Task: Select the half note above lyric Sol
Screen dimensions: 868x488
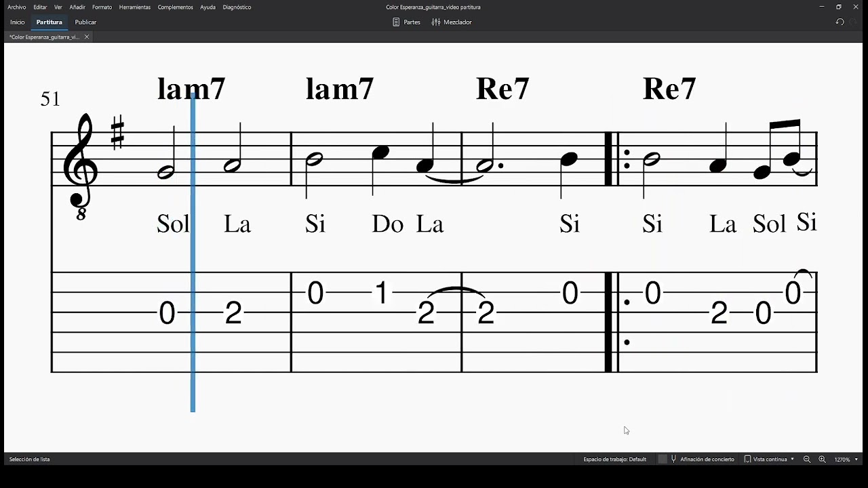Action: (167, 172)
